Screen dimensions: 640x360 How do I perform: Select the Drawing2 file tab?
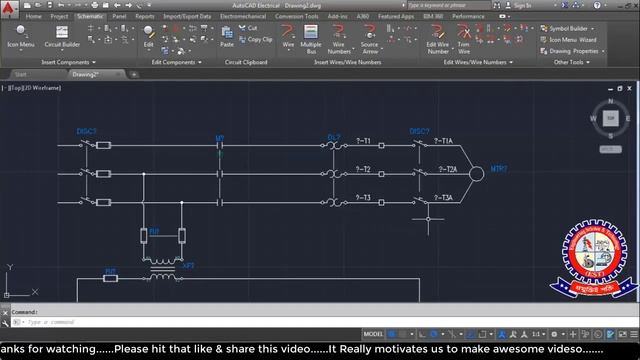click(x=85, y=74)
